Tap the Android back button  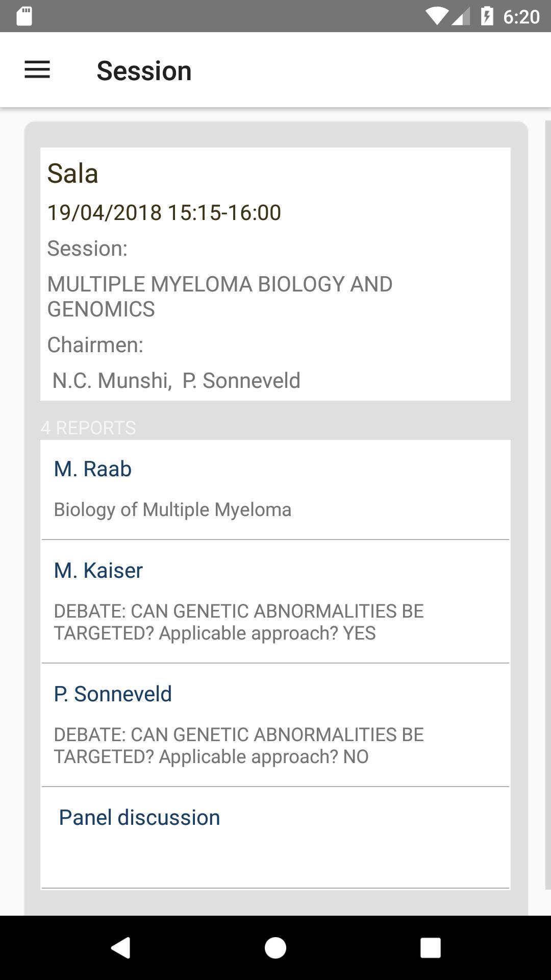121,948
